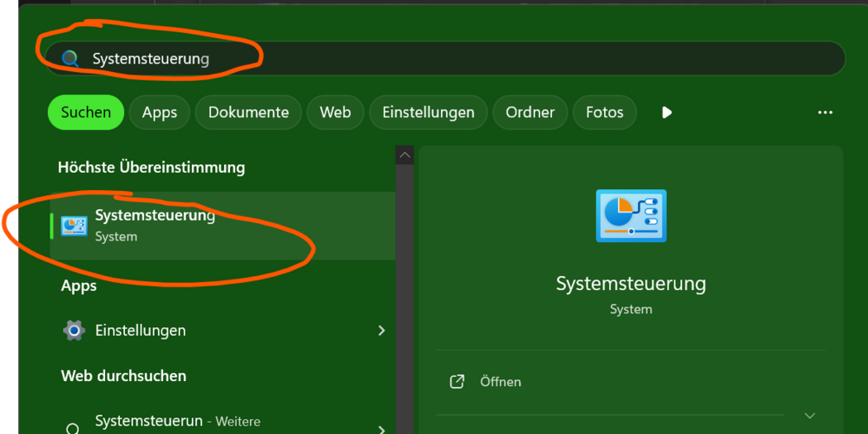The height and width of the screenshot is (434, 868).
Task: Expand Einstellungen result with right chevron
Action: (x=381, y=331)
